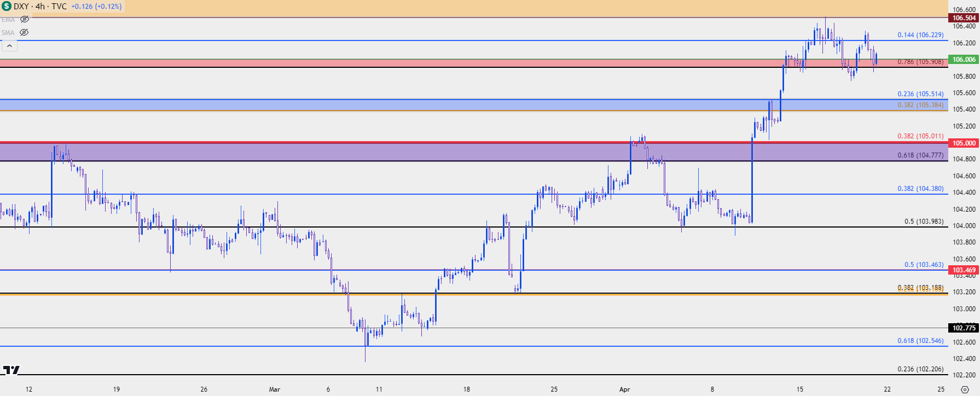The height and width of the screenshot is (396, 980).
Task: Click Fibonacci label 0.382 (105.384)
Action: (920, 105)
